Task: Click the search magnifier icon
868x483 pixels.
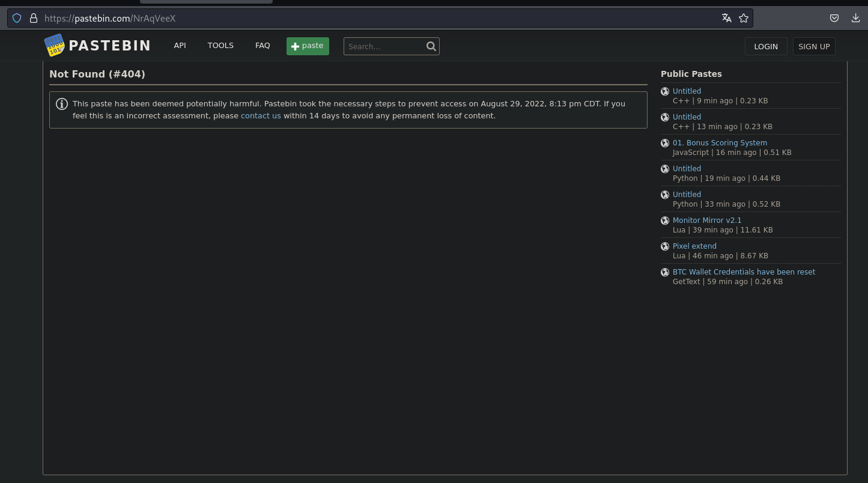Action: tap(431, 46)
